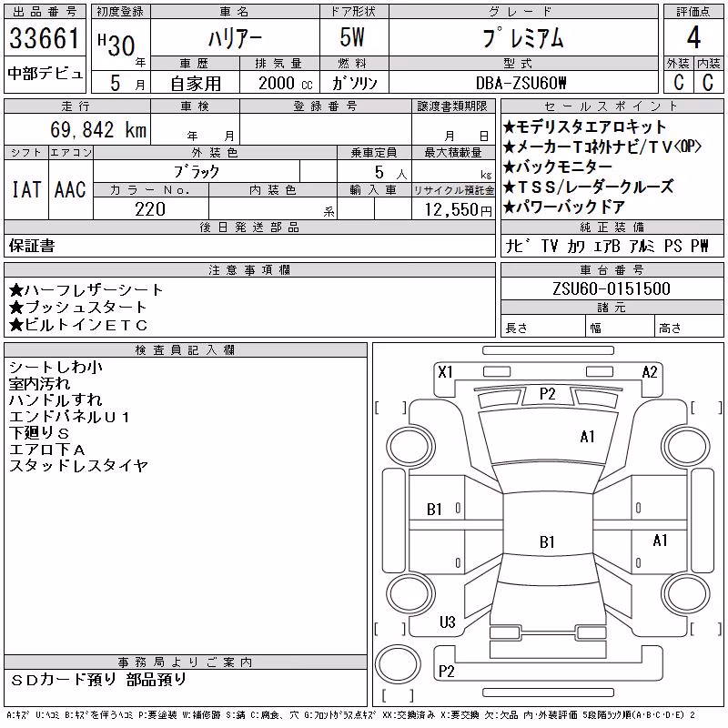Click interior grade C under 内装
The height and width of the screenshot is (728, 728).
click(x=708, y=82)
